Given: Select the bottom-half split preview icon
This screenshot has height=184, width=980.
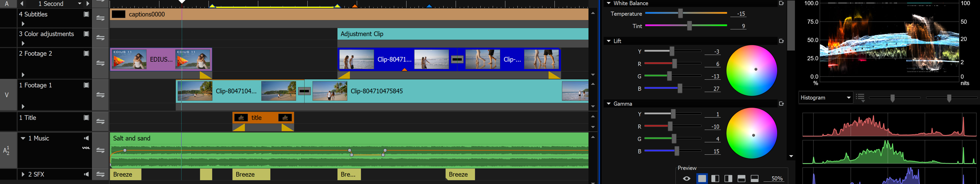Looking at the screenshot, I should 754,179.
